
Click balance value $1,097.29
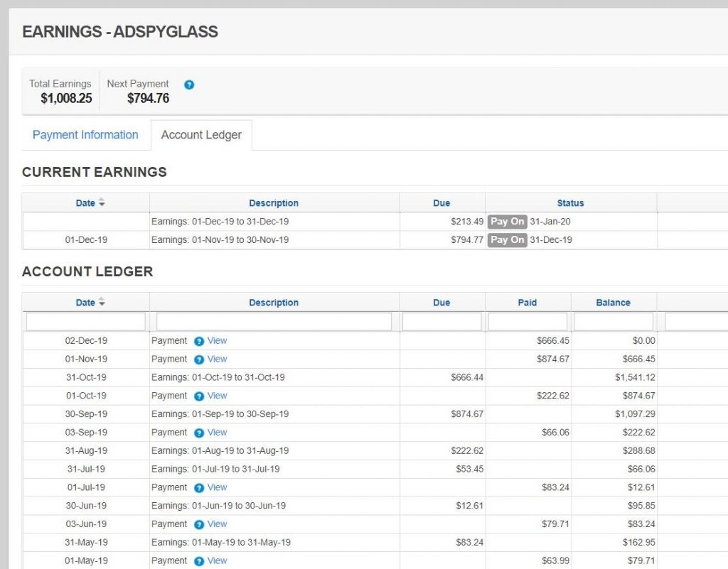pyautogui.click(x=635, y=414)
